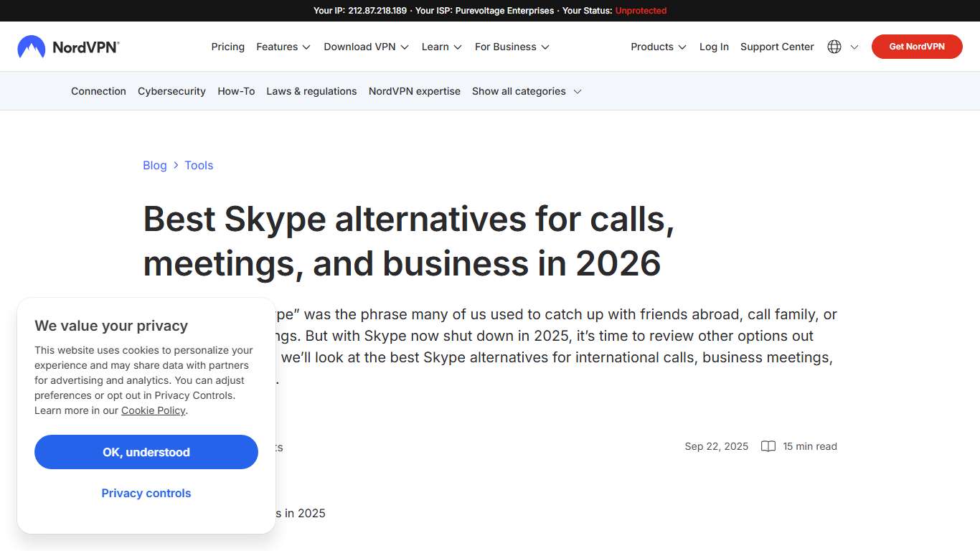Navigate to the Blog breadcrumb

pos(154,165)
